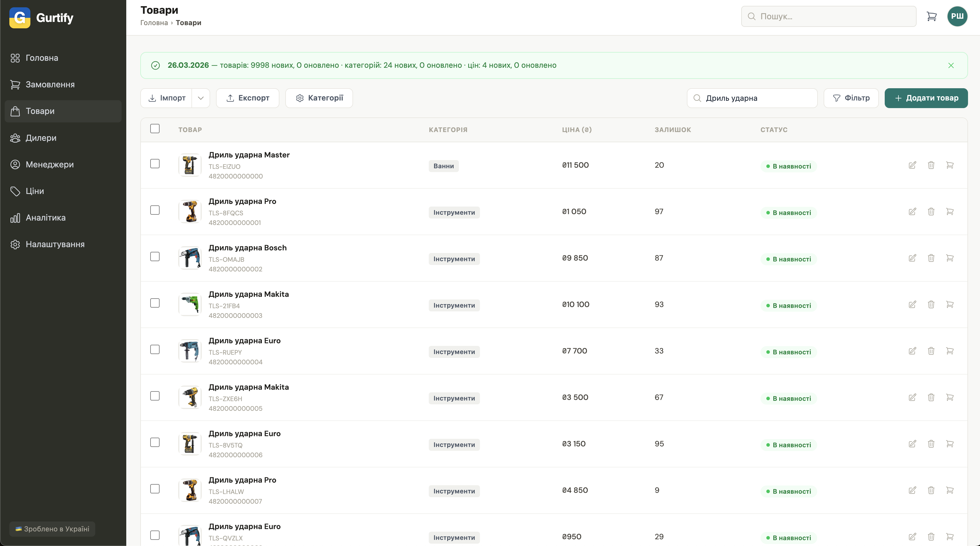Click edit icon for Дриль ударна Master
Screen dimensions: 980x546
coord(912,165)
